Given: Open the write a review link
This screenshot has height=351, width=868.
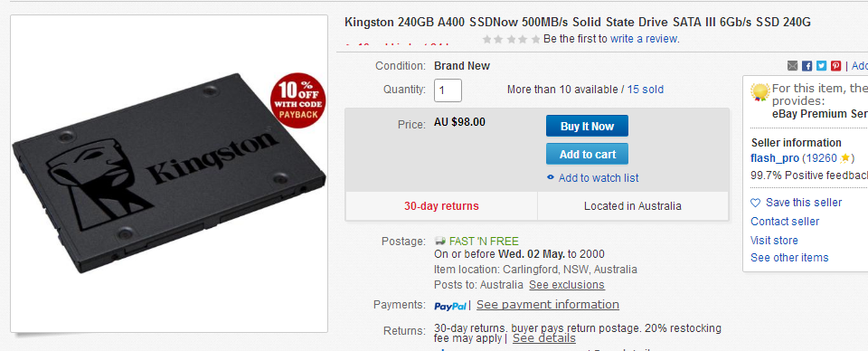Looking at the screenshot, I should pos(643,39).
